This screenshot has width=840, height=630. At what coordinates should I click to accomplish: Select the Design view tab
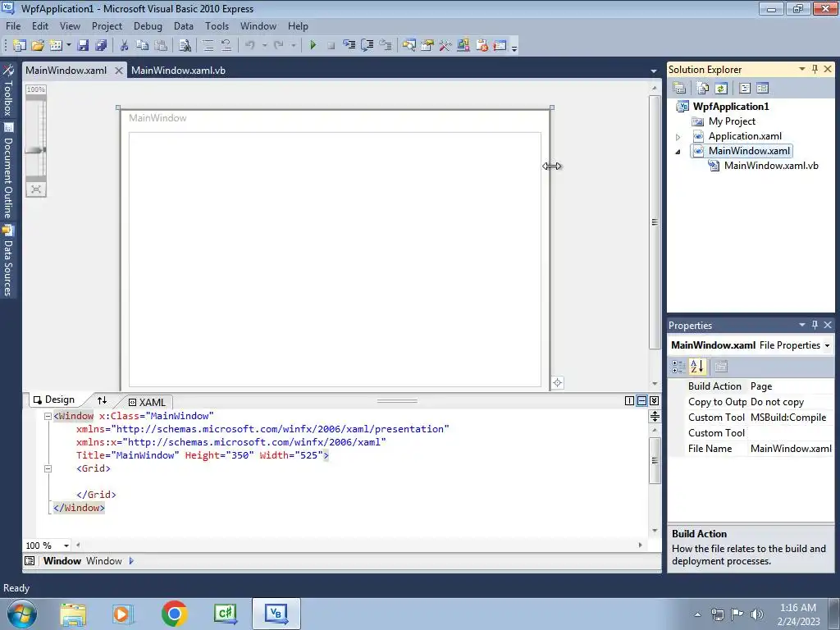pos(54,399)
